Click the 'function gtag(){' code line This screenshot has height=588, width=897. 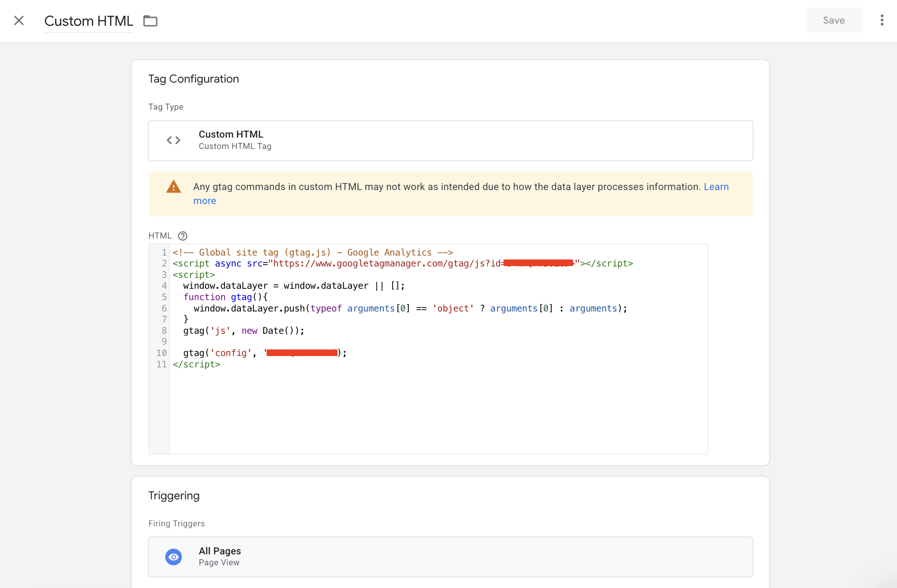225,297
